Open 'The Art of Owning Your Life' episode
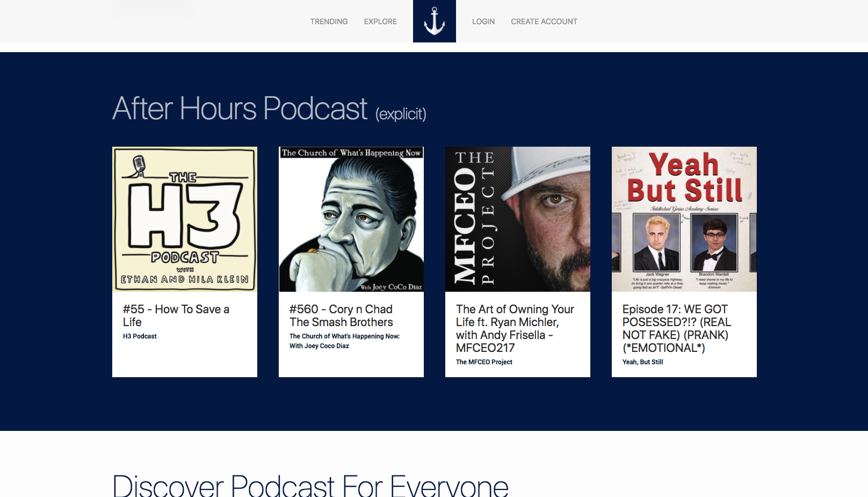Viewport: 868px width, 497px height. pyautogui.click(x=515, y=328)
